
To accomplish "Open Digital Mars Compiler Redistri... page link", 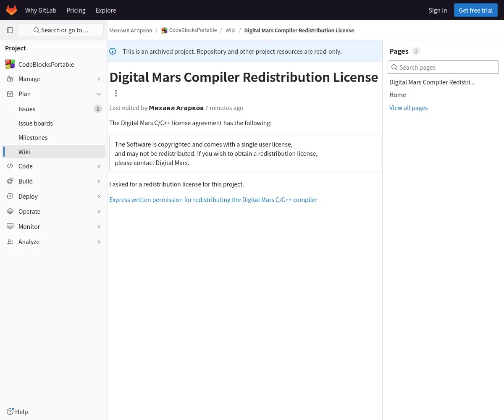I will [432, 82].
